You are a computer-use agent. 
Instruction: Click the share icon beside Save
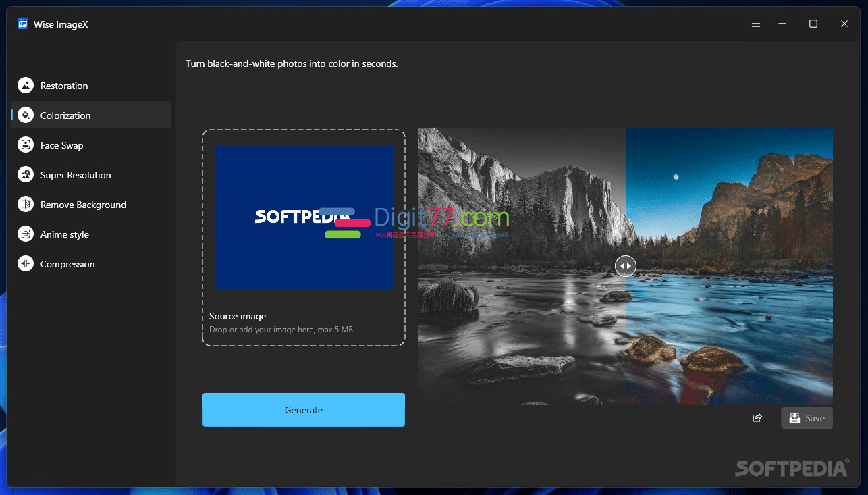click(x=757, y=418)
